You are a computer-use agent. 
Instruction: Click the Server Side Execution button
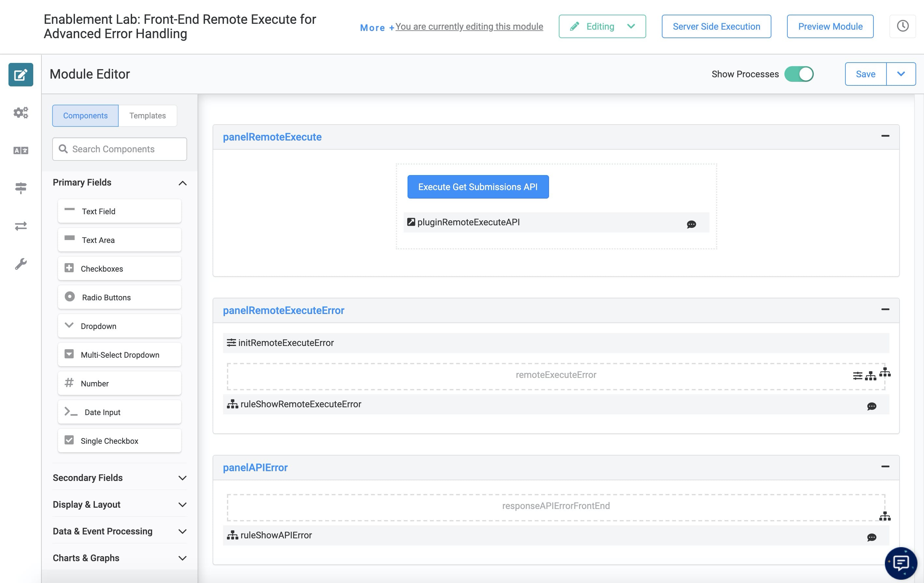coord(716,26)
